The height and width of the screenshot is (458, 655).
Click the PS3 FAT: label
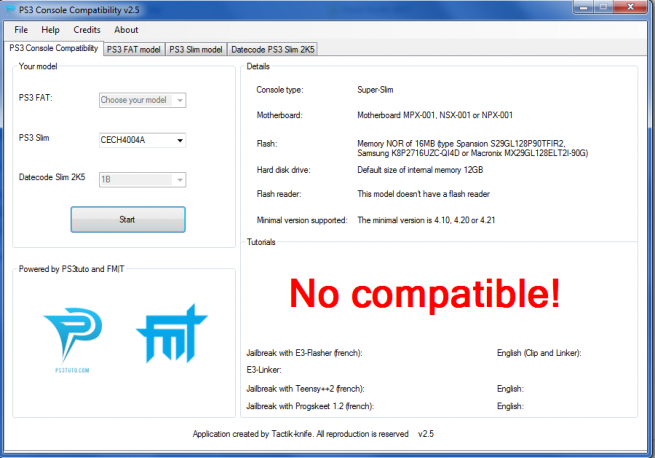click(x=36, y=98)
